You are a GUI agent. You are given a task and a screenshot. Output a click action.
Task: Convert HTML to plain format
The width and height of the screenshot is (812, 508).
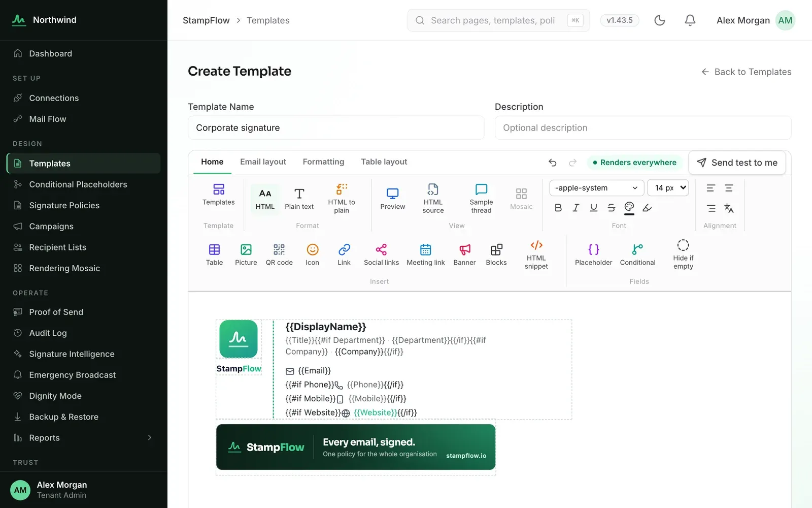[x=342, y=199]
